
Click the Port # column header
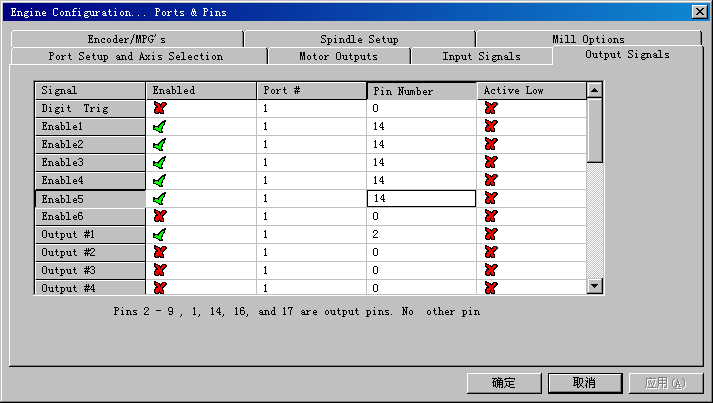coord(311,91)
